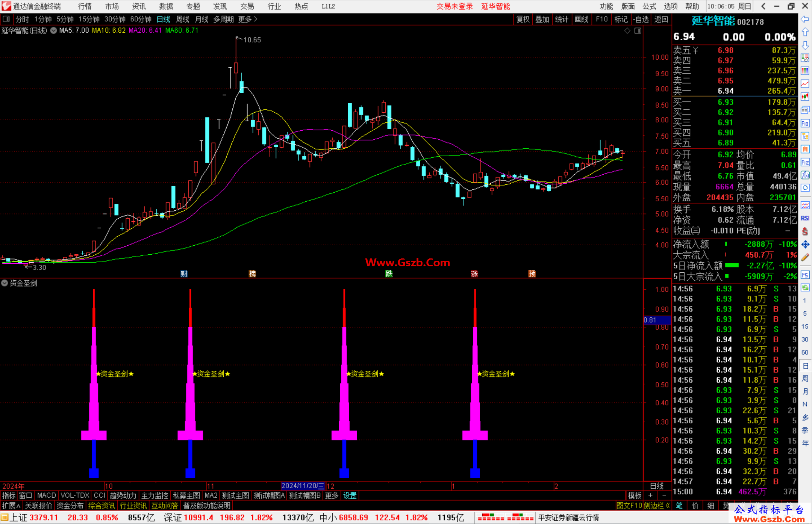Click the green refresh icon in sidebar
Screen dimensions: 812x524
pos(805,288)
